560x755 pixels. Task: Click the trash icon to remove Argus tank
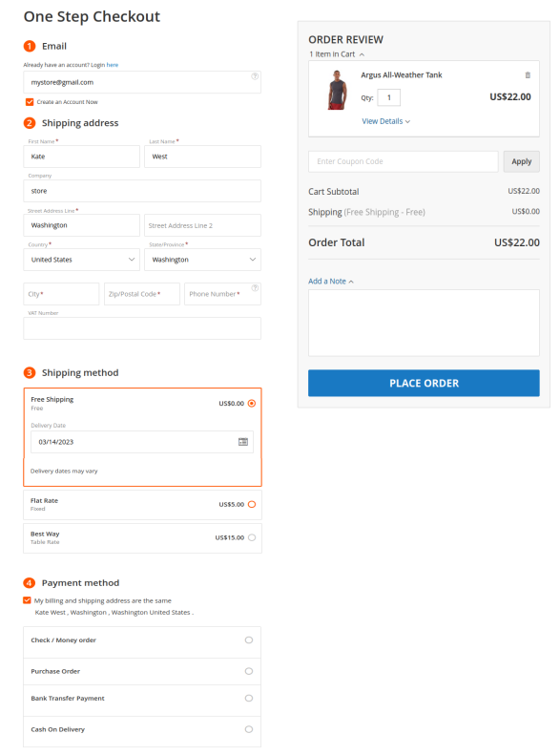(x=528, y=75)
